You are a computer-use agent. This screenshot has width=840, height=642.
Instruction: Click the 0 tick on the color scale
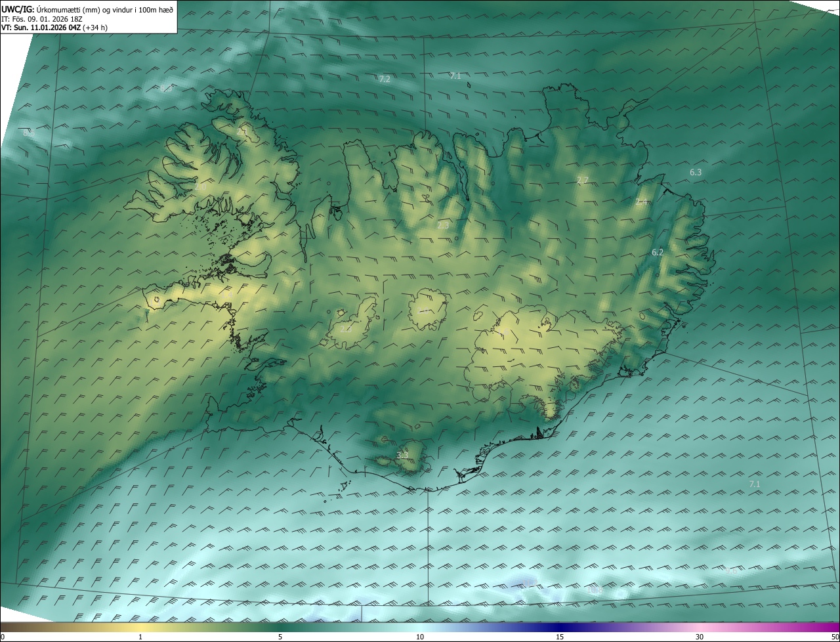pyautogui.click(x=3, y=637)
